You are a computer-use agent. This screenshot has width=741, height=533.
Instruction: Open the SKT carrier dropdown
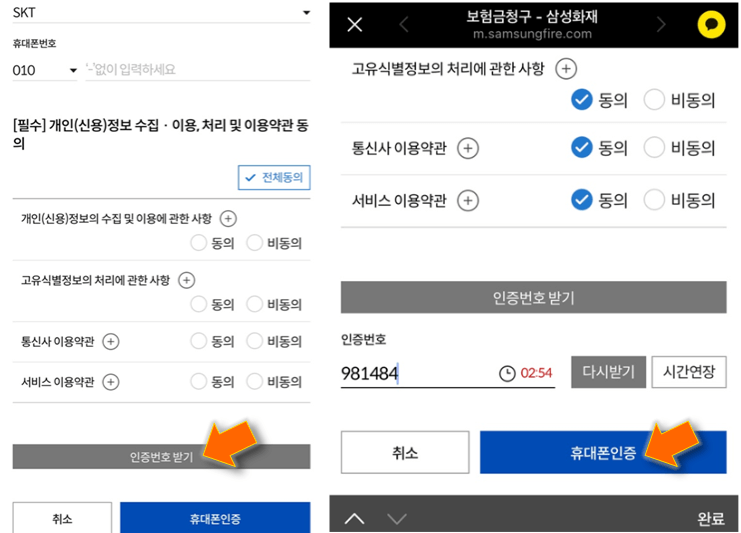point(161,13)
